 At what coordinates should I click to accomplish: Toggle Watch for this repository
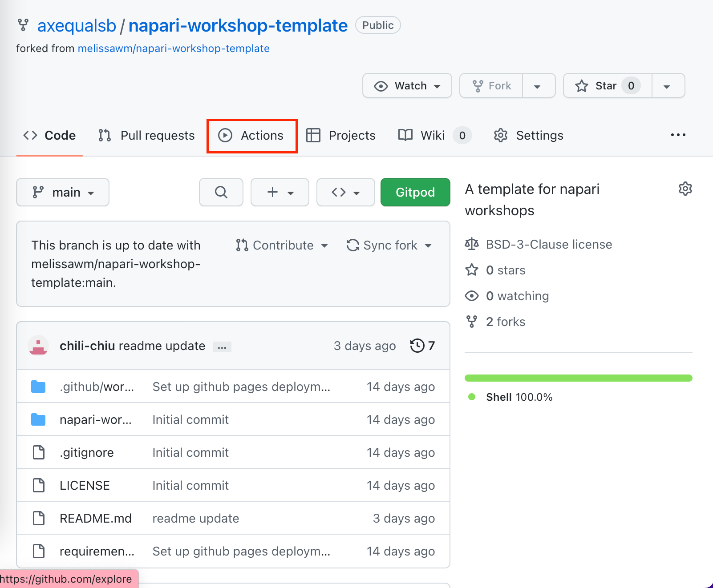coord(406,85)
